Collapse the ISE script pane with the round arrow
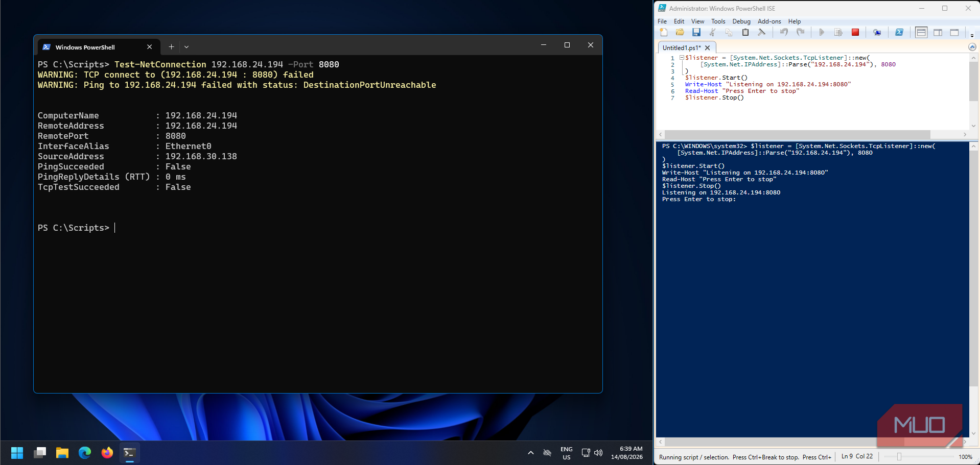This screenshot has width=980, height=465. click(972, 47)
